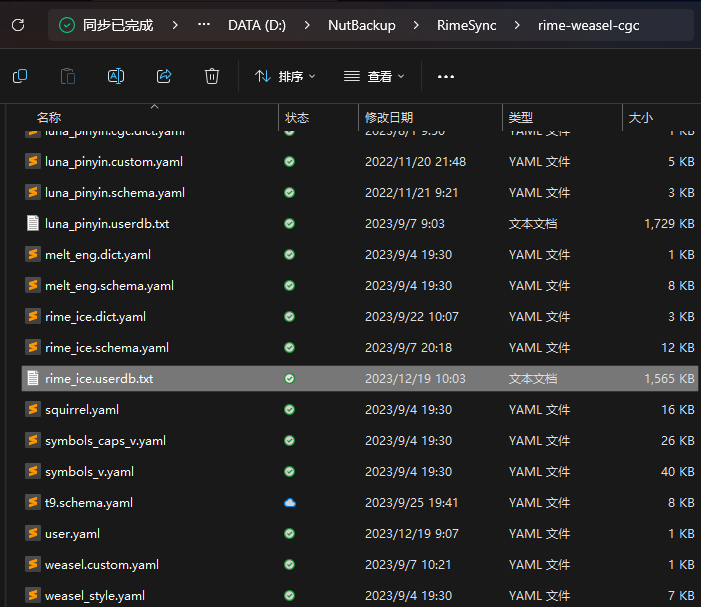The width and height of the screenshot is (701, 607).
Task: Click sync status icon of user.yaml
Action: coord(290,533)
